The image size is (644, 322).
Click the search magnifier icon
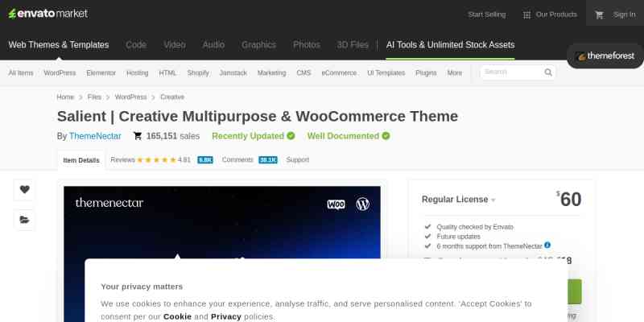coord(548,72)
